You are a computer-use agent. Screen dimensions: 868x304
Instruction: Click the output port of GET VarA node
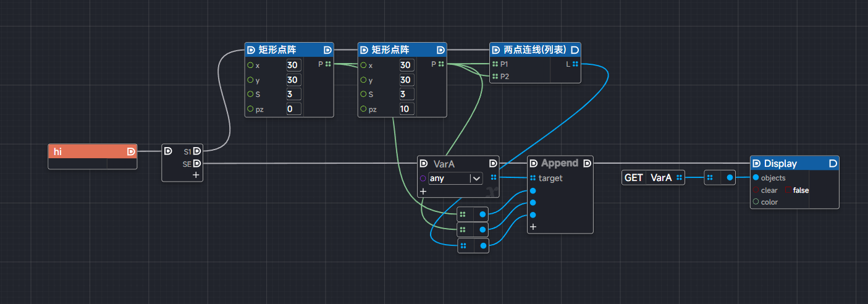[679, 178]
